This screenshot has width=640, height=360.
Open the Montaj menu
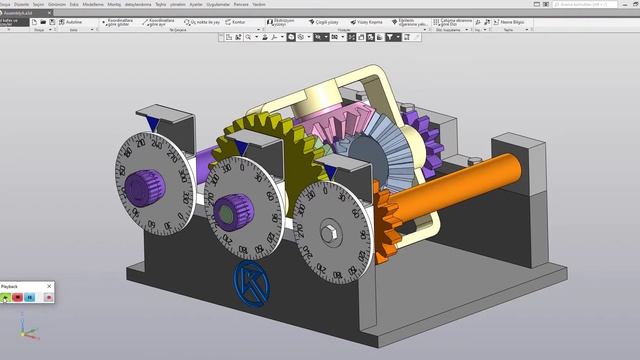click(114, 4)
